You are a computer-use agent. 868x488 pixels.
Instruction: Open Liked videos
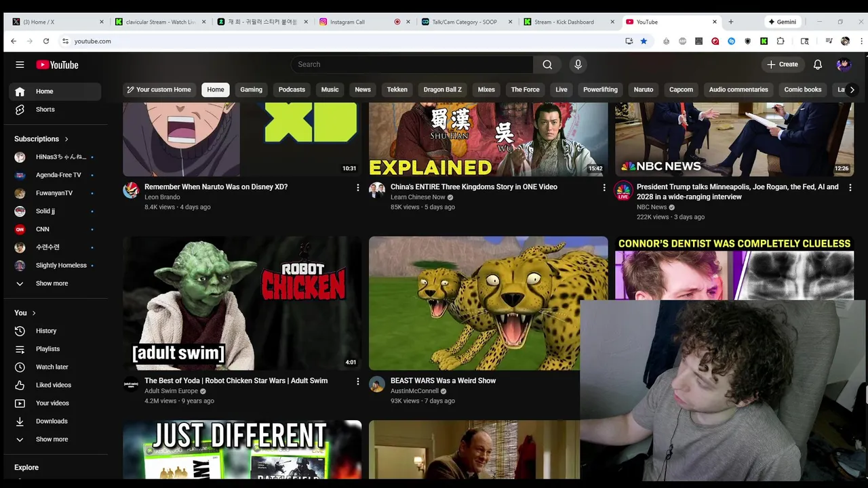click(x=55, y=385)
